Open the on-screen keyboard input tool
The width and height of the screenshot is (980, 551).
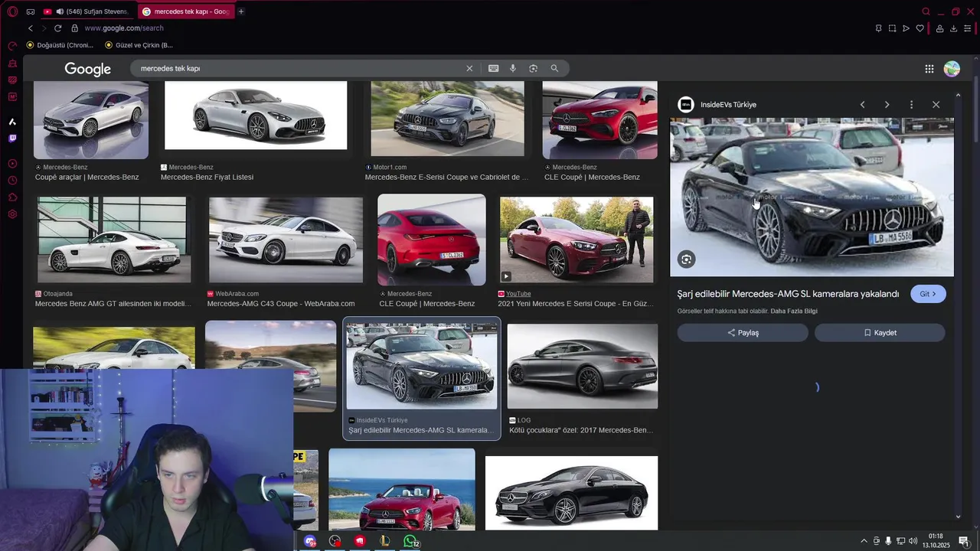(x=494, y=68)
